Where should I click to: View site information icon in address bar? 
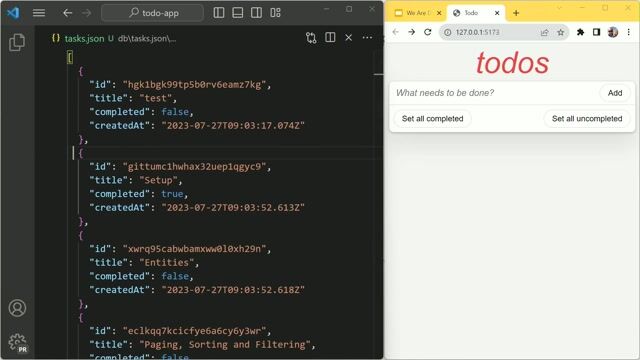pyautogui.click(x=448, y=32)
